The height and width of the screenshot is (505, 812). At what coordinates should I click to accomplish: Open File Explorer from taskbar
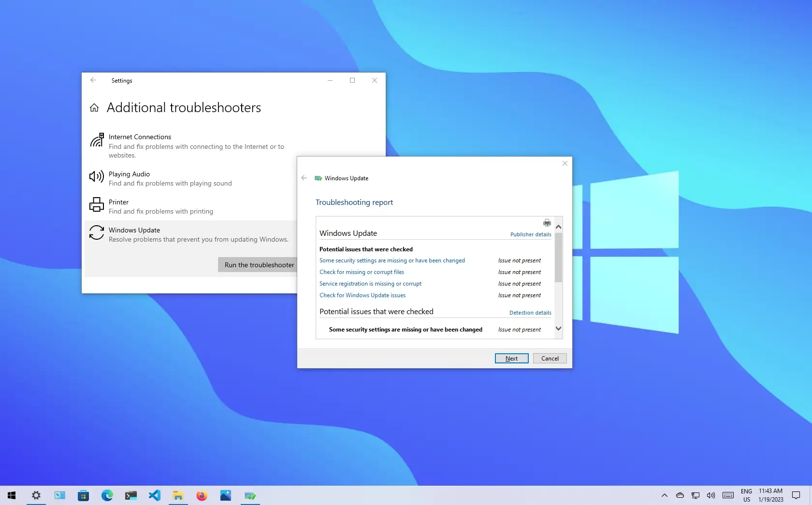pyautogui.click(x=178, y=495)
